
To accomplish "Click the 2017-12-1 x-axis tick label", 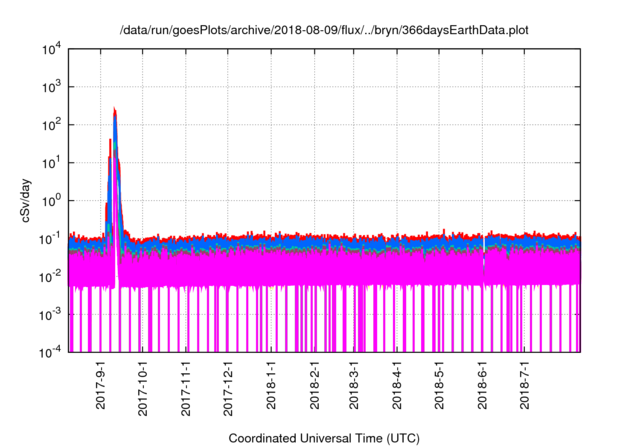I will 228,388.
